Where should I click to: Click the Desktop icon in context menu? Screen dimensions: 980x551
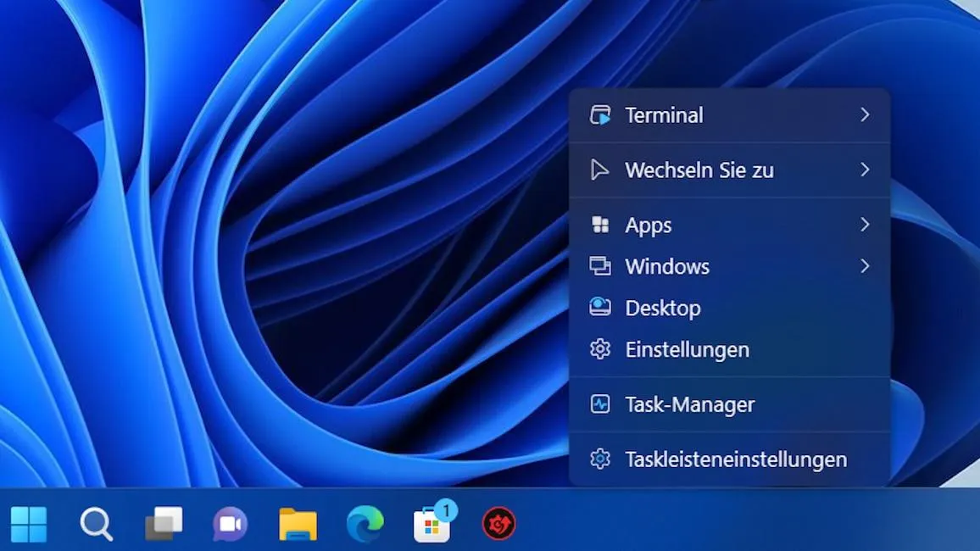click(600, 308)
